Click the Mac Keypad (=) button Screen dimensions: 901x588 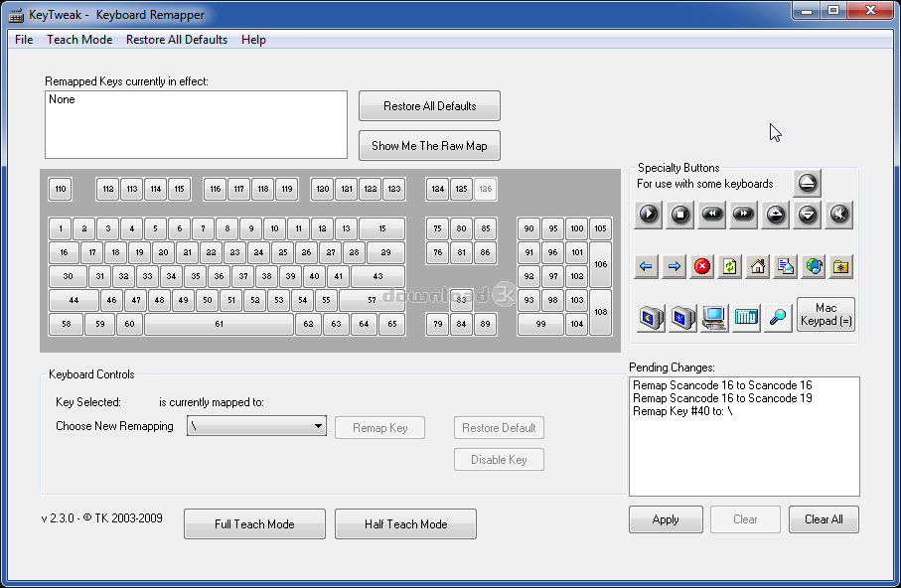point(826,315)
